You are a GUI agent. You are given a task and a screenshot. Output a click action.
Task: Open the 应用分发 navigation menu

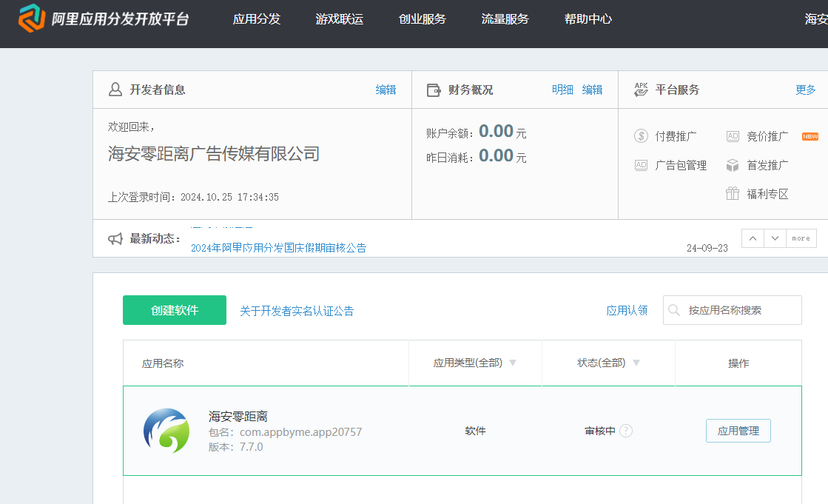click(257, 19)
